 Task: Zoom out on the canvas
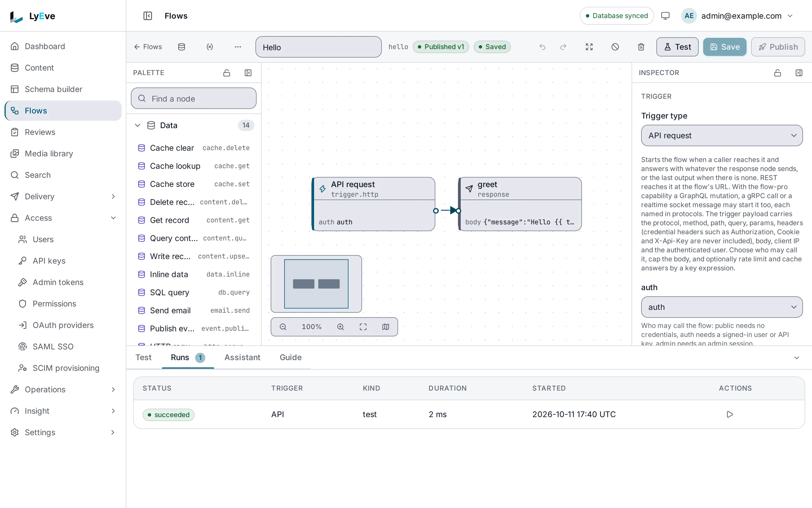coord(283,327)
